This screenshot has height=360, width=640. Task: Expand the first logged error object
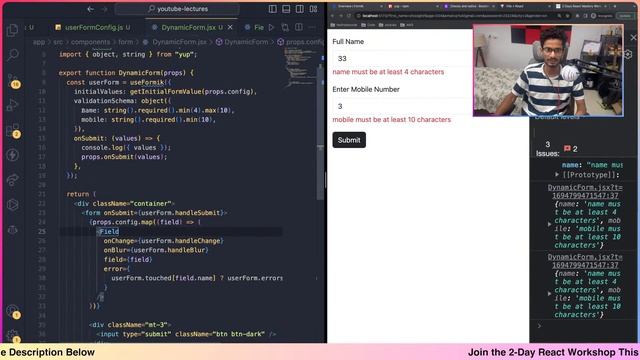[x=550, y=224]
